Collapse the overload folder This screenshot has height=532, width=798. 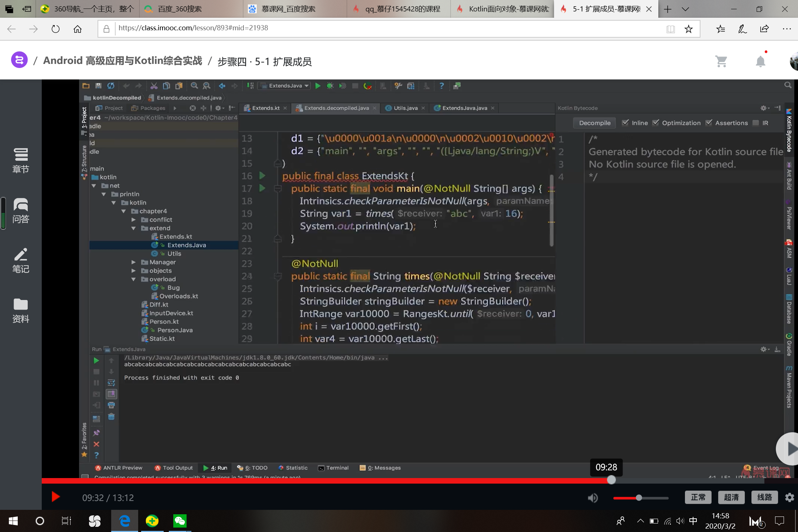click(x=134, y=279)
